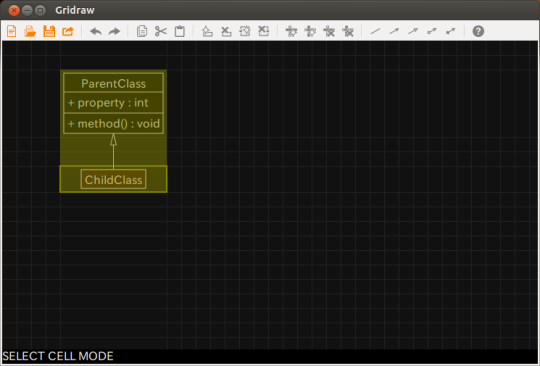Viewport: 540px width, 366px height.
Task: Export the diagram with the share-arrow icon
Action: click(68, 31)
